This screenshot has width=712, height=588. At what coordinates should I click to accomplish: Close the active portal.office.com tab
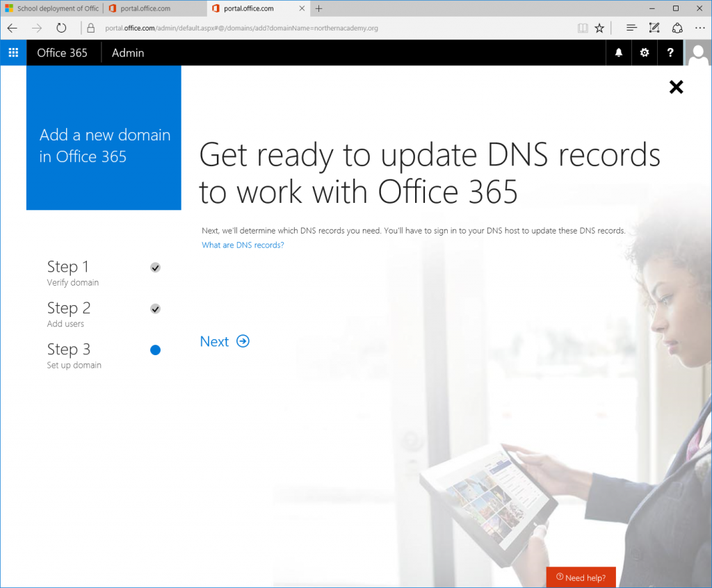pyautogui.click(x=302, y=8)
